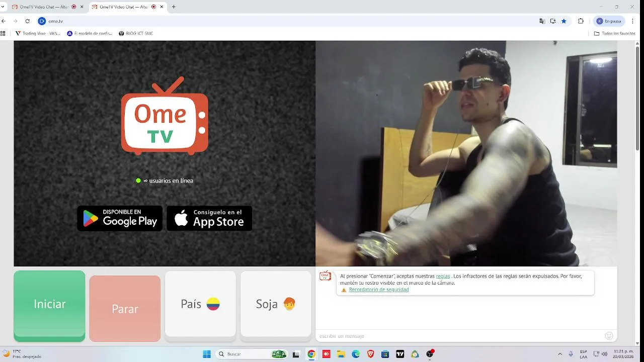The height and width of the screenshot is (362, 644).
Task: Open the Chrome three-dot menu
Action: (633, 21)
